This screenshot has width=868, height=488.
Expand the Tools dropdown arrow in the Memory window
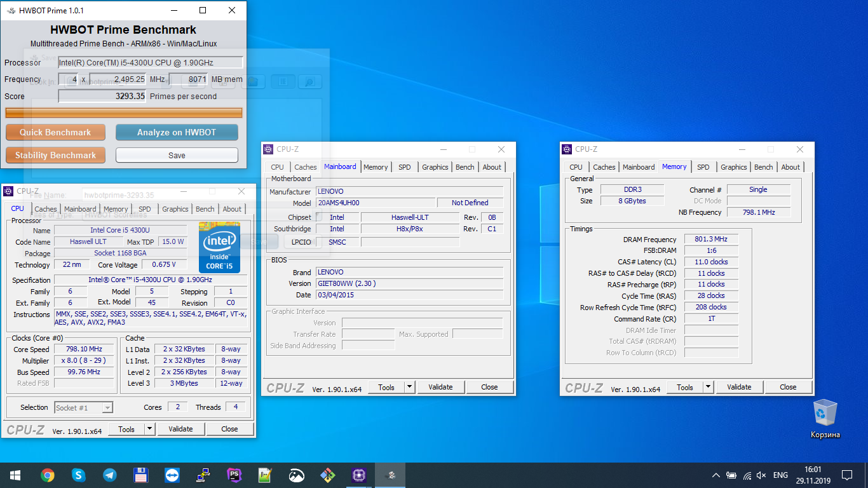click(x=708, y=387)
